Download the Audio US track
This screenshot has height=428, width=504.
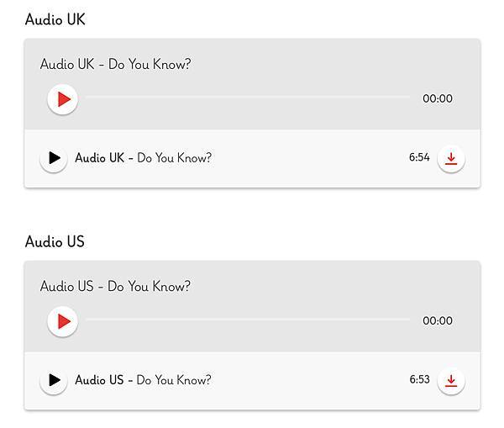click(x=451, y=380)
